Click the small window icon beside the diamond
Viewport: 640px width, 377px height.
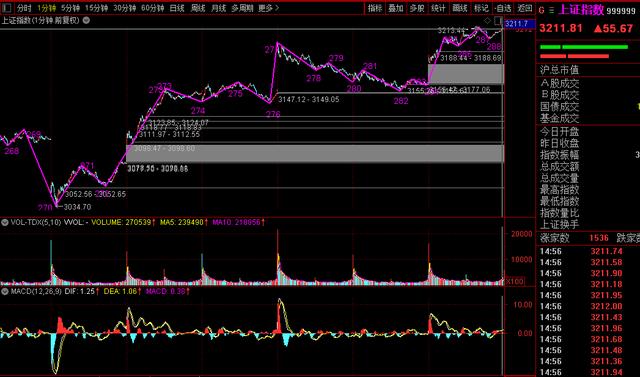point(498,20)
